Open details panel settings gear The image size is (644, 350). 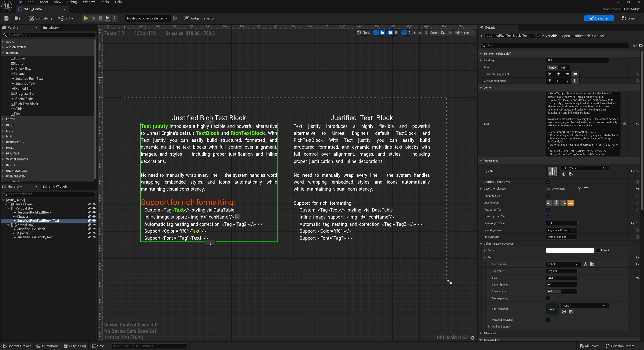[x=641, y=46]
